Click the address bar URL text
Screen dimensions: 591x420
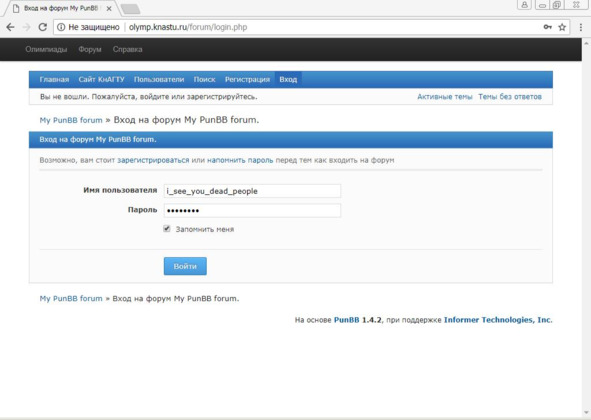(188, 27)
